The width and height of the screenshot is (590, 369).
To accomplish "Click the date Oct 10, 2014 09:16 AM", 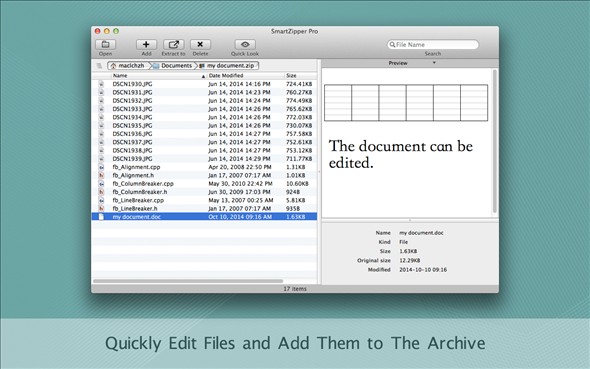I will (x=240, y=217).
